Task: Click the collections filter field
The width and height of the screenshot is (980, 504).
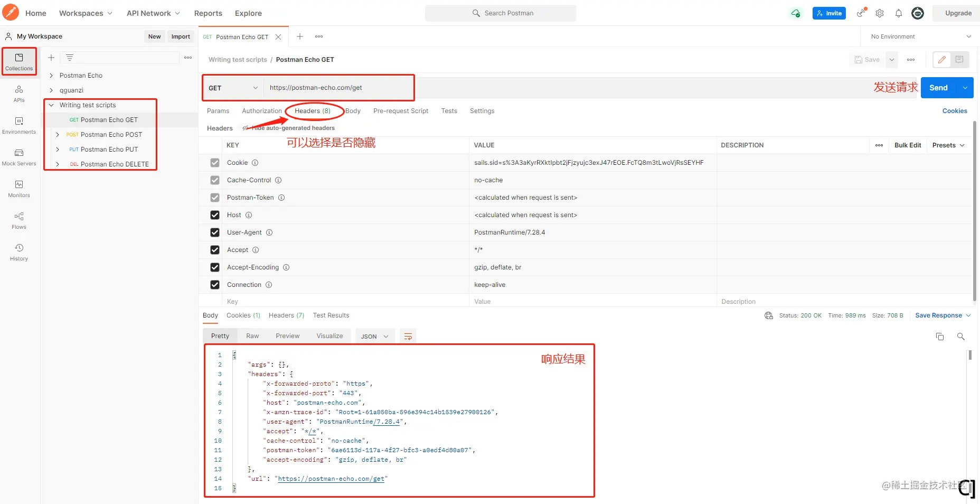Action: pos(120,58)
